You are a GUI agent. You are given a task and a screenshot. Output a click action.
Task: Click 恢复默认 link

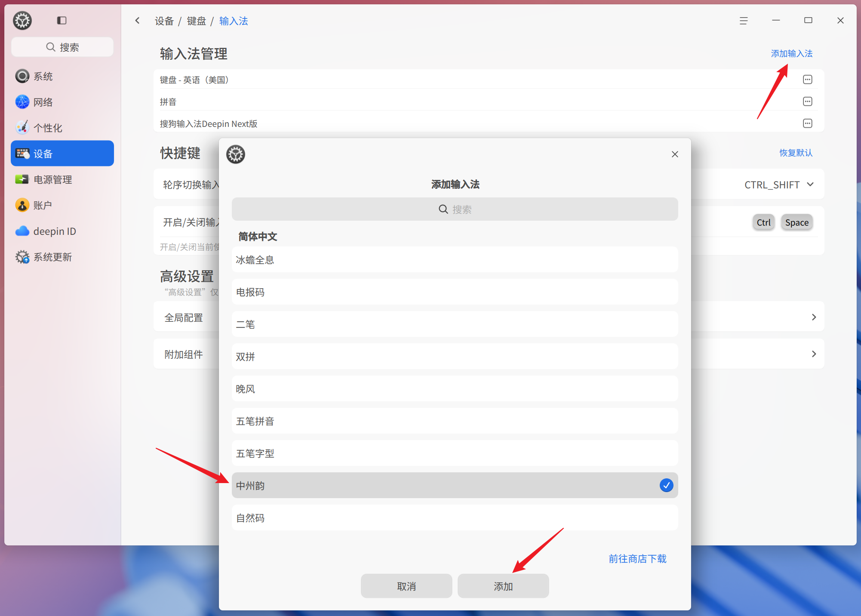(x=796, y=153)
